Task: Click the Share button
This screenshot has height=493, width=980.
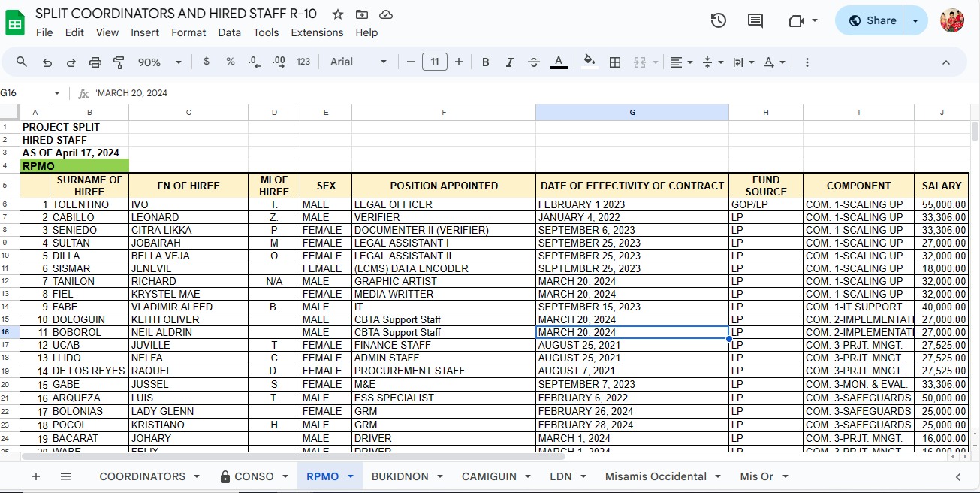Action: [871, 20]
